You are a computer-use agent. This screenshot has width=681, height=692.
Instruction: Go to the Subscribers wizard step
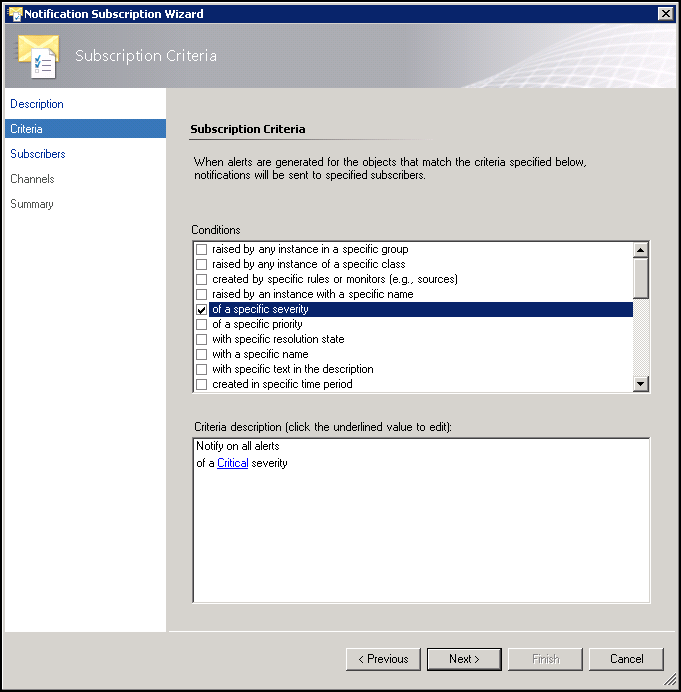38,154
